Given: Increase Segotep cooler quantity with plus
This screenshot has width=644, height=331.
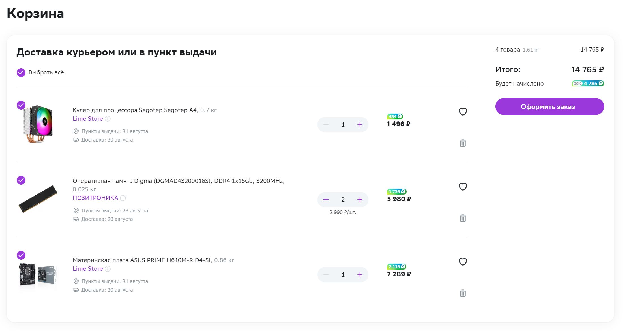Looking at the screenshot, I should tap(360, 125).
